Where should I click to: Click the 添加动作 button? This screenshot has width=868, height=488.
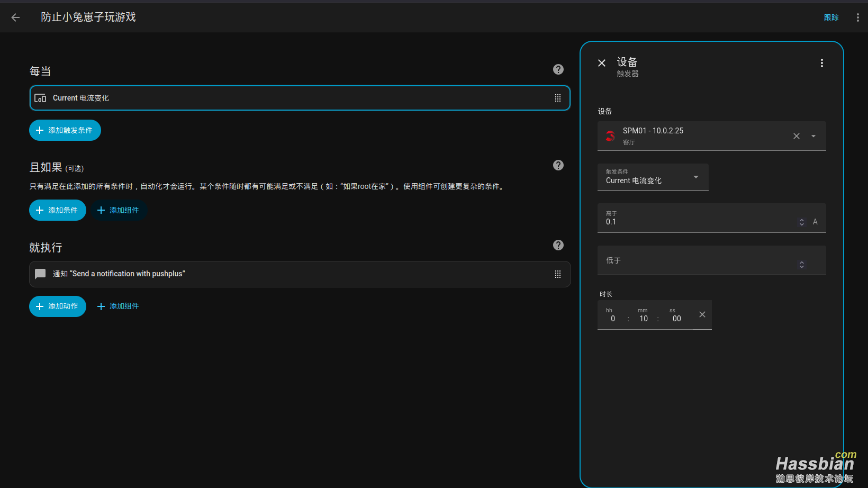coord(58,306)
